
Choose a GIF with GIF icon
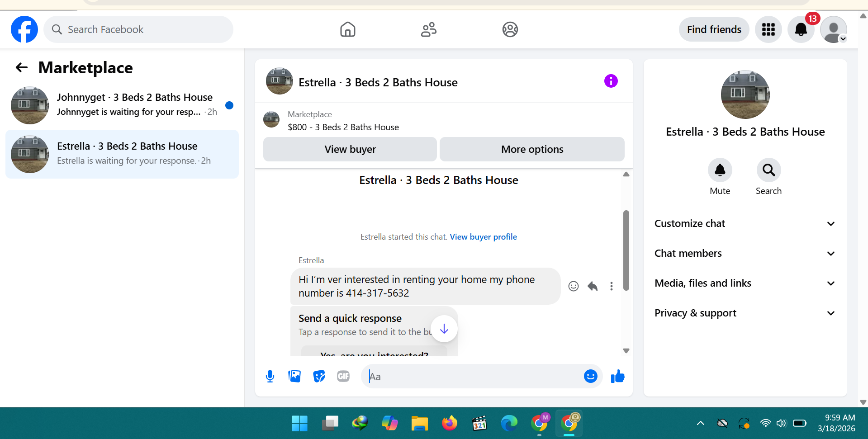click(343, 376)
